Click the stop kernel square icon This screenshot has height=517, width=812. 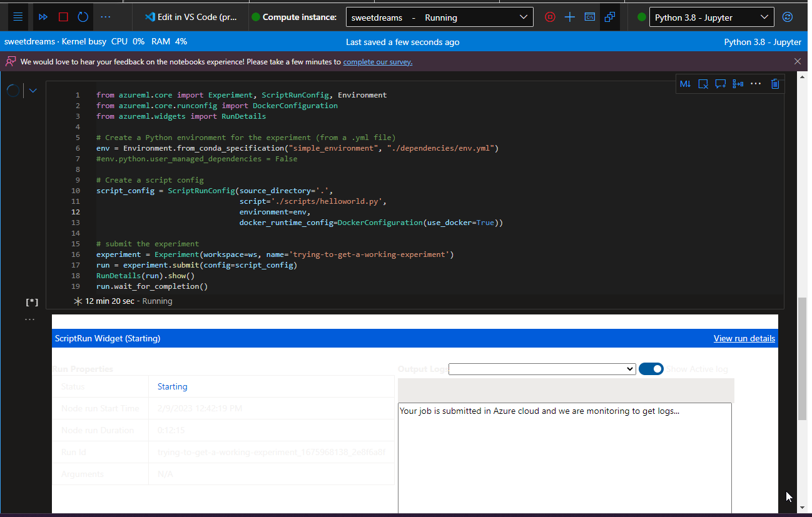(x=63, y=17)
